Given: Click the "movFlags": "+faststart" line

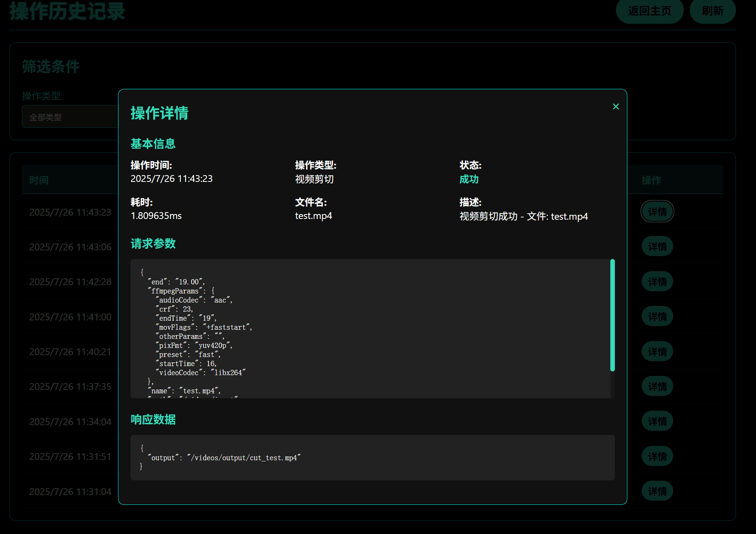Looking at the screenshot, I should pos(204,327).
